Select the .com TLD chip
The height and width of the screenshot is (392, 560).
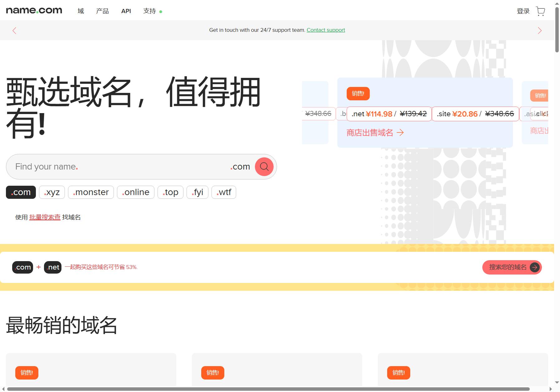tap(21, 192)
